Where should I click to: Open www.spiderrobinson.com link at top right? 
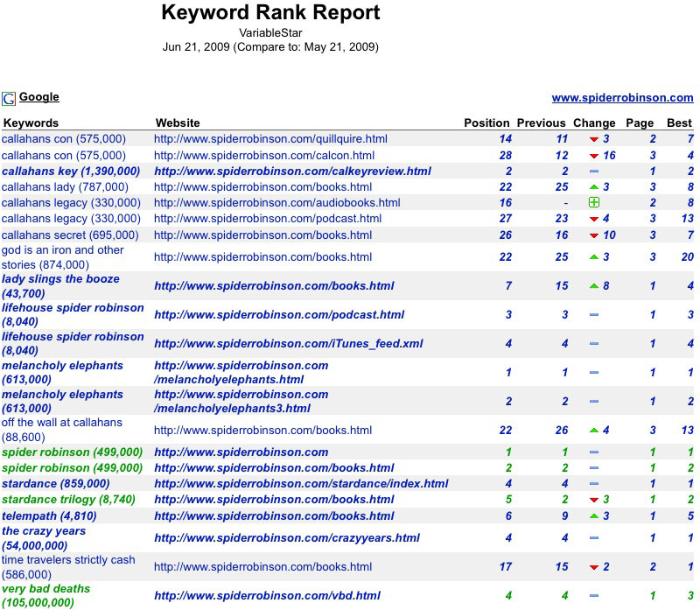point(622,98)
